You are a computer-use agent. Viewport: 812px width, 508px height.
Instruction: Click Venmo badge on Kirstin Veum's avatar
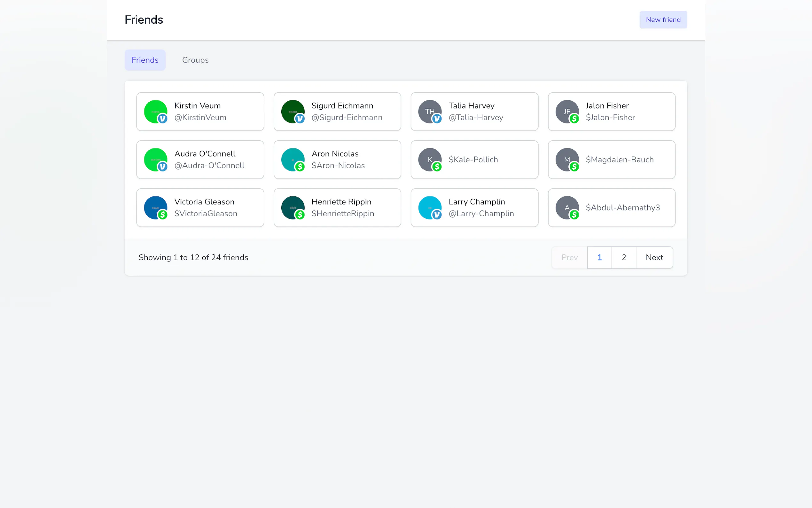(162, 119)
